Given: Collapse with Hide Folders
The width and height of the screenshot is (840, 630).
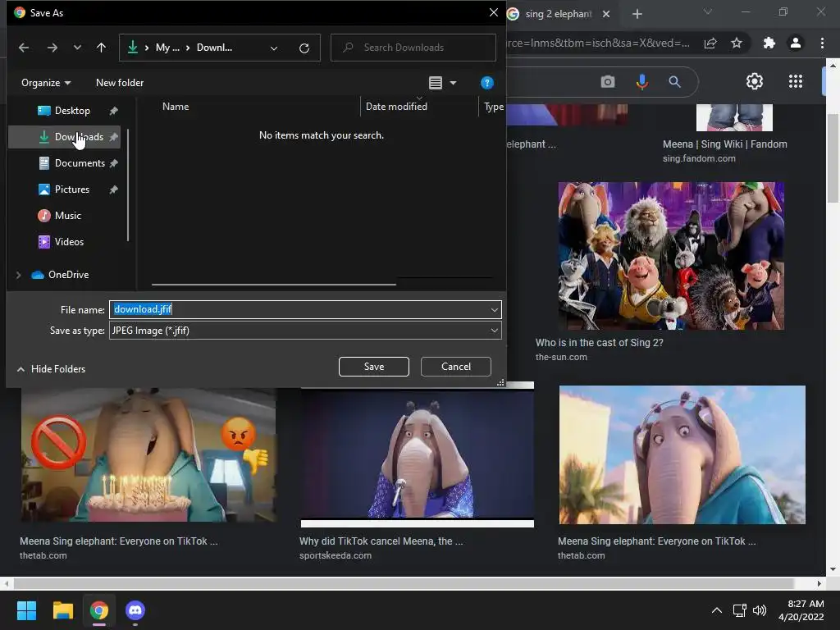Looking at the screenshot, I should tap(52, 369).
